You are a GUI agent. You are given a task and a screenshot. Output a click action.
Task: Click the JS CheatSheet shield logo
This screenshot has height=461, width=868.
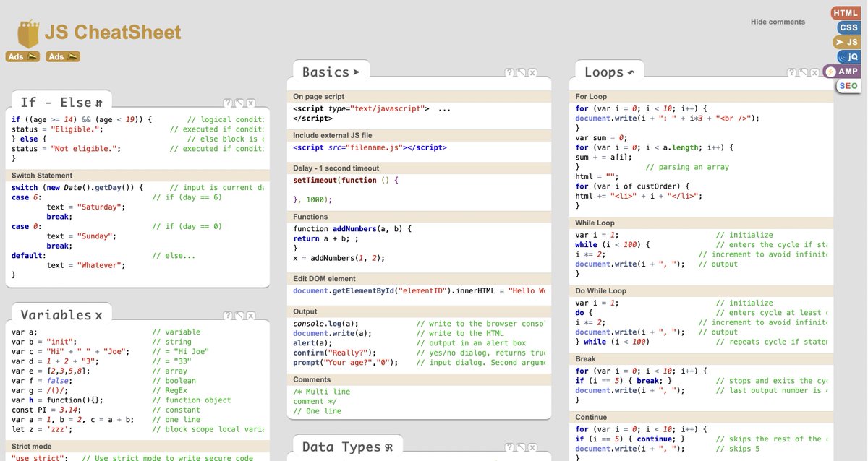(28, 34)
